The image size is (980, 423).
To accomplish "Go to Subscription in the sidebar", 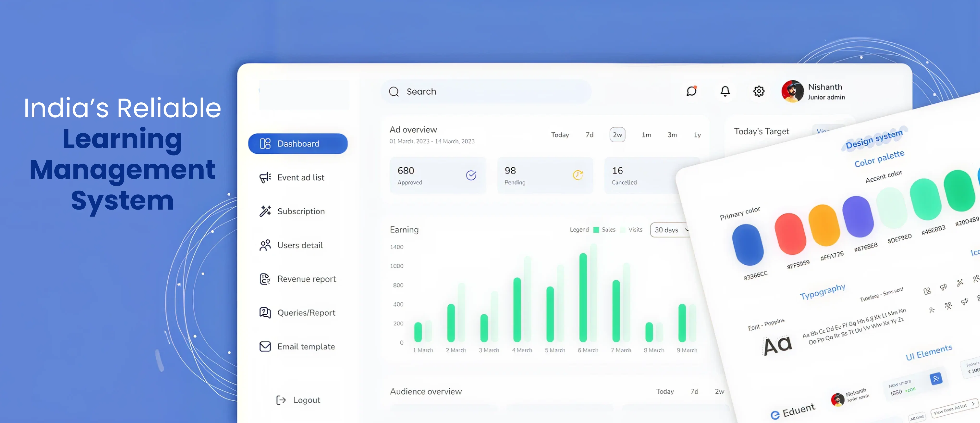I will pyautogui.click(x=292, y=211).
